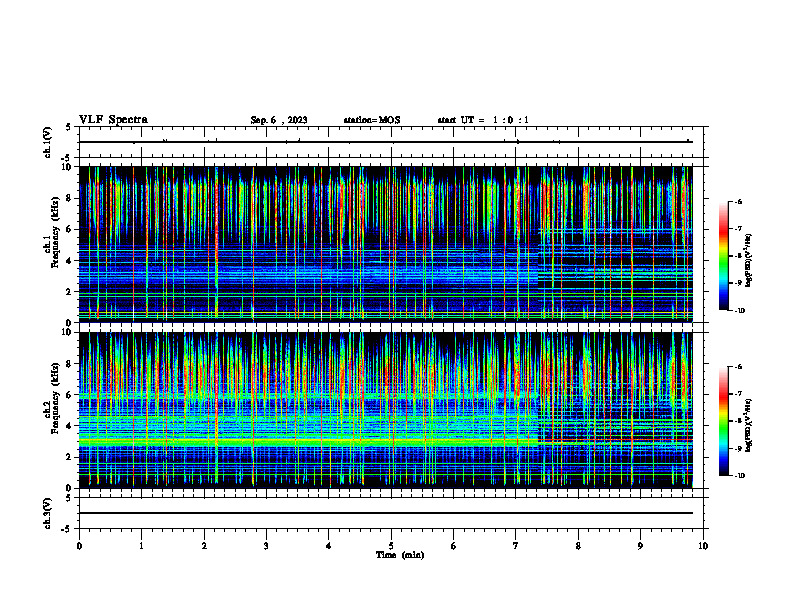Viewport: 792px width, 612px height.
Task: Click the "station=MOS" header label
Action: (x=372, y=120)
